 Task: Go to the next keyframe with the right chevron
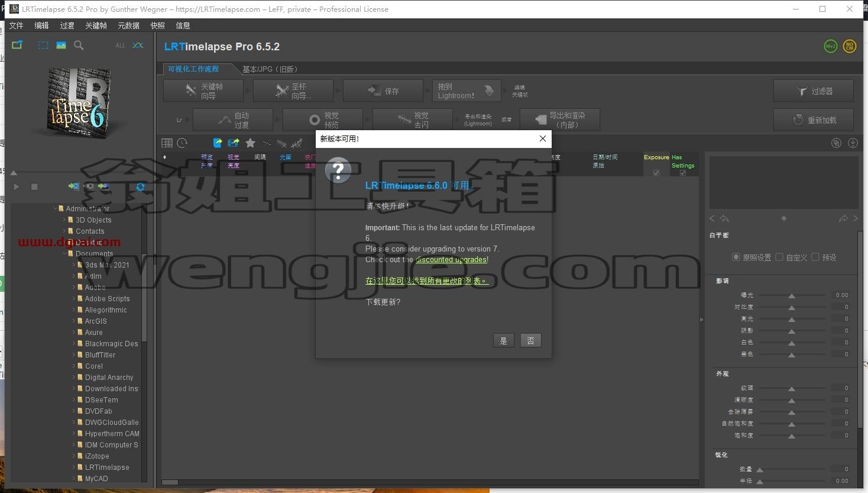(x=856, y=218)
